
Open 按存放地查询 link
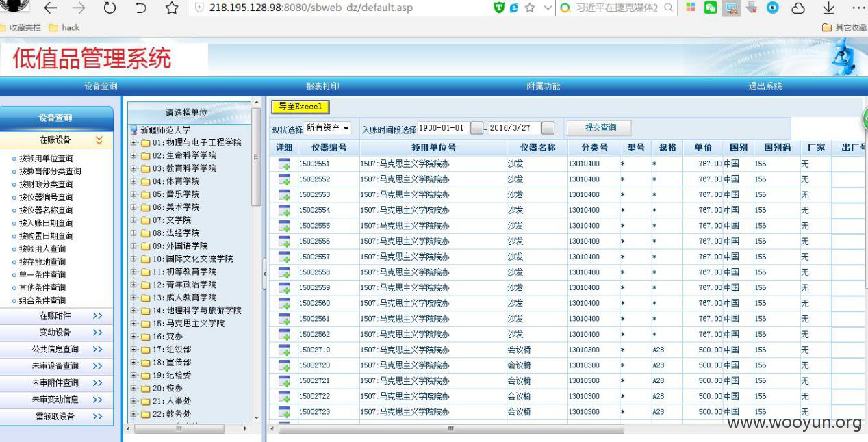pos(42,262)
